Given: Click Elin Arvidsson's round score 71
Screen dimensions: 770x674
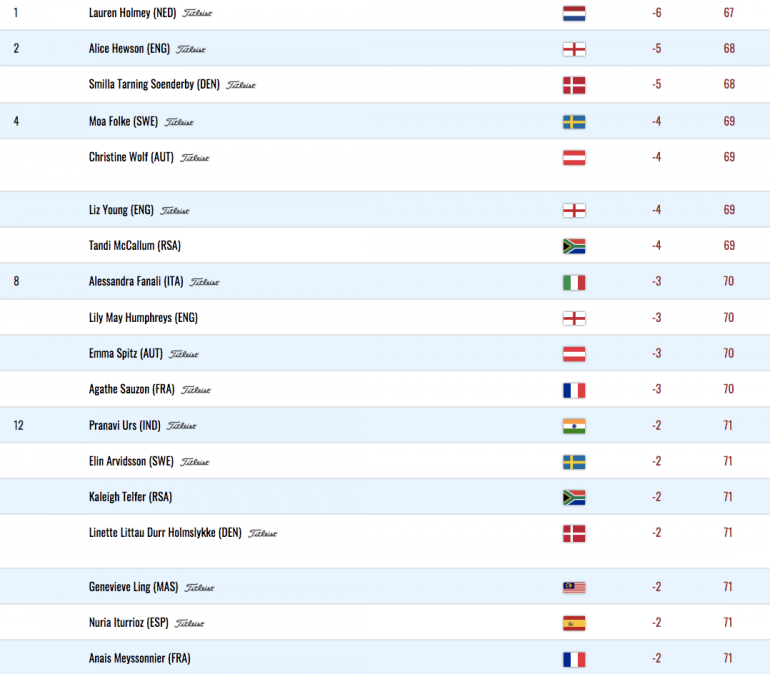Looking at the screenshot, I should click(x=728, y=461).
